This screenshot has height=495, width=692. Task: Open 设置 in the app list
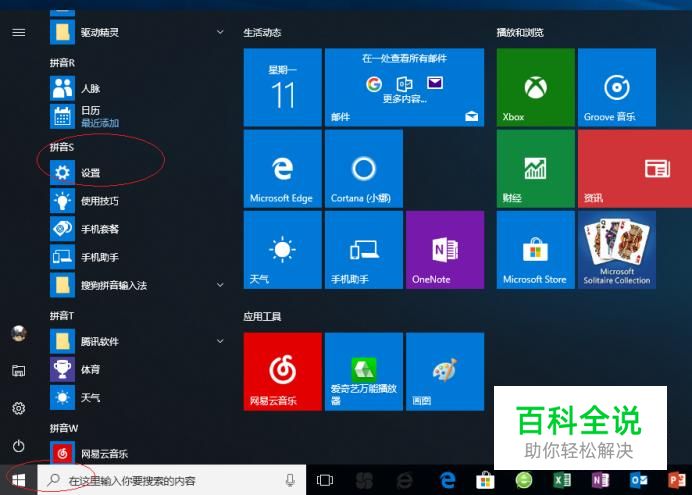[x=138, y=172]
